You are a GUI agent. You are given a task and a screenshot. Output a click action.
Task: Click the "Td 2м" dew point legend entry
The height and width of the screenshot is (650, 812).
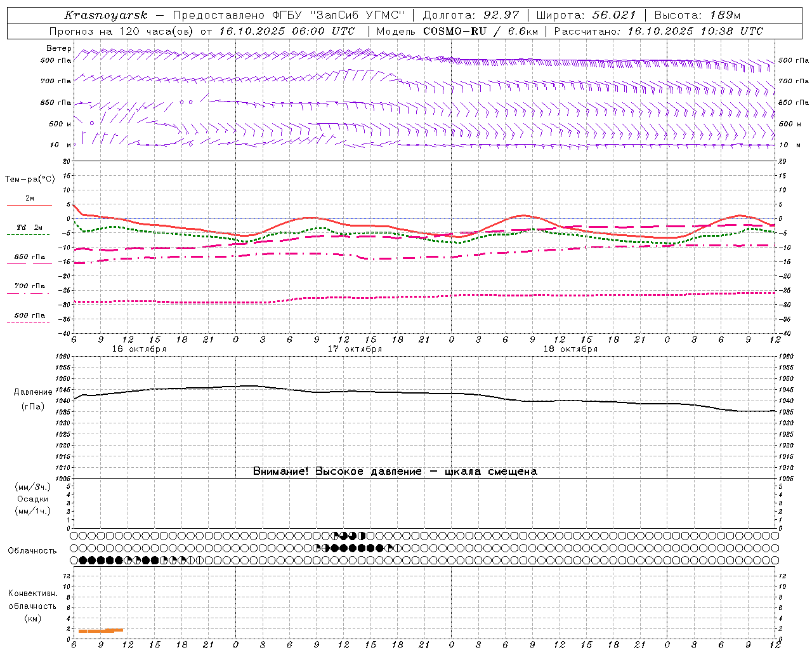tap(30, 227)
